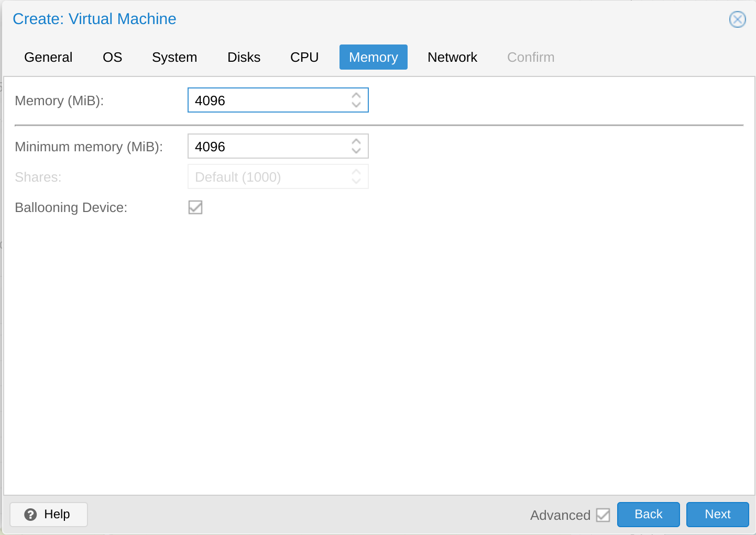Image resolution: width=756 pixels, height=535 pixels.
Task: Go to the System tab
Action: 174,57
